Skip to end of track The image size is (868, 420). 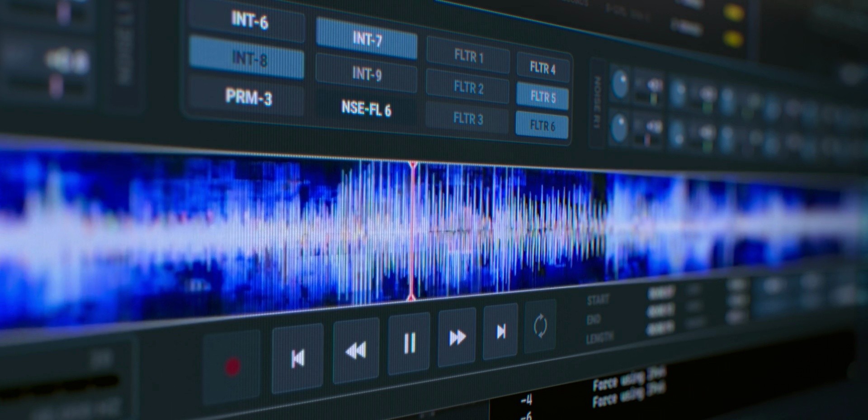[x=501, y=332]
